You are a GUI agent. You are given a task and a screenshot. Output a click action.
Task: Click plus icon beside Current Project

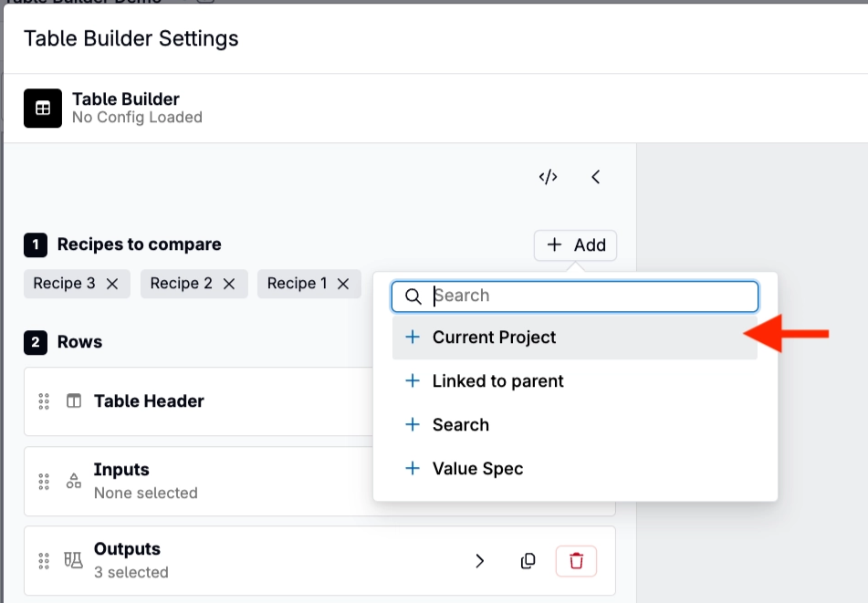tap(413, 337)
